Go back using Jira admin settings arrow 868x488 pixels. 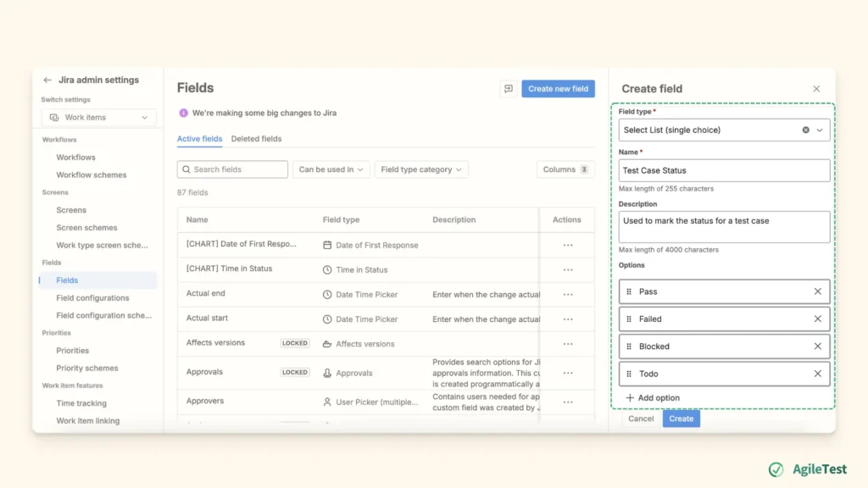point(47,80)
